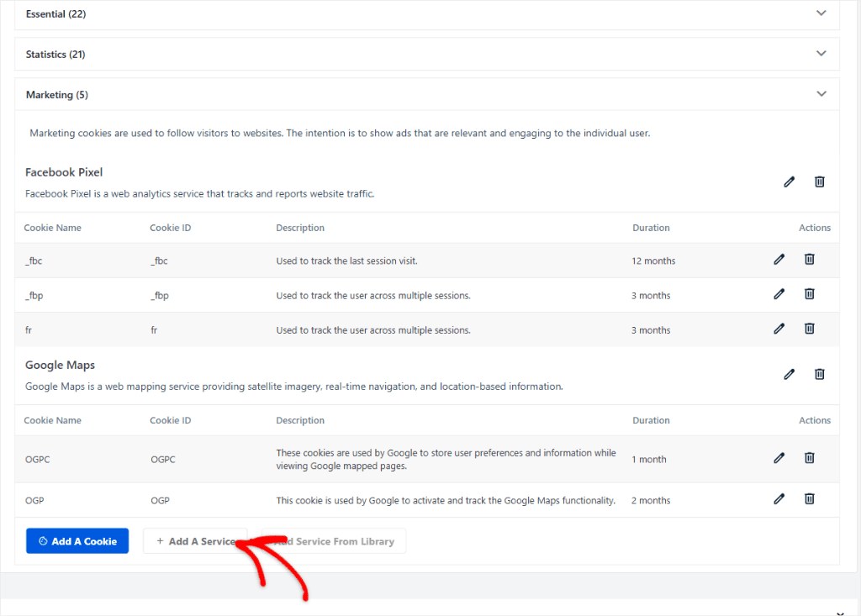The height and width of the screenshot is (616, 861).
Task: Click the Marketing cookies explanation paragraph
Action: click(x=340, y=133)
